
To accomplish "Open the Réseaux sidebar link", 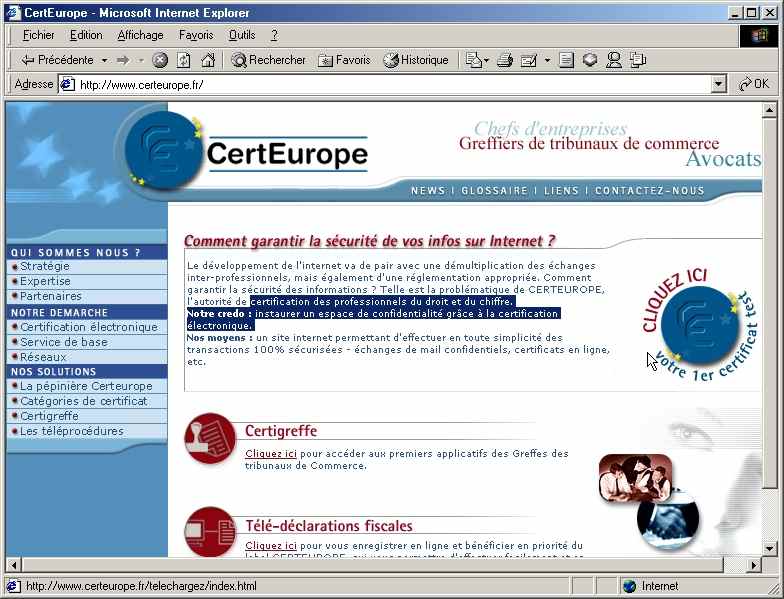I will click(43, 357).
